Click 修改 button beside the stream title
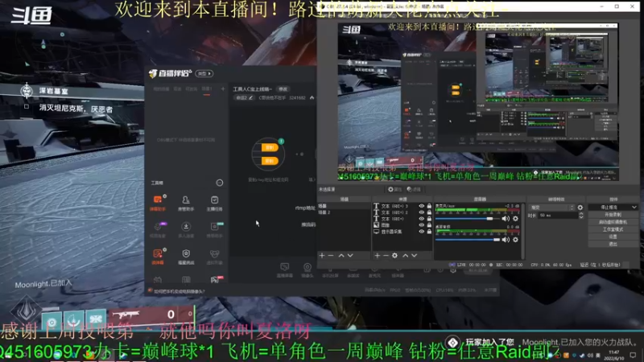 point(283,89)
